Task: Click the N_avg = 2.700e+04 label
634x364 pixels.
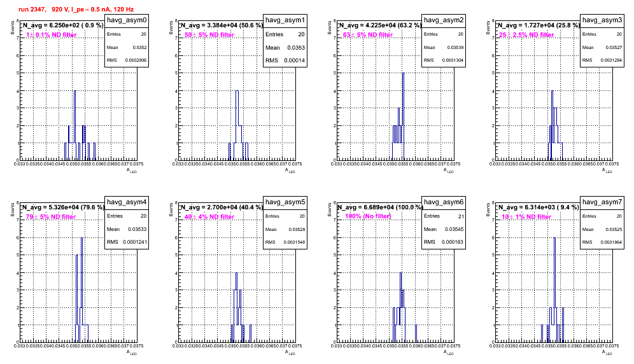Action: point(222,207)
